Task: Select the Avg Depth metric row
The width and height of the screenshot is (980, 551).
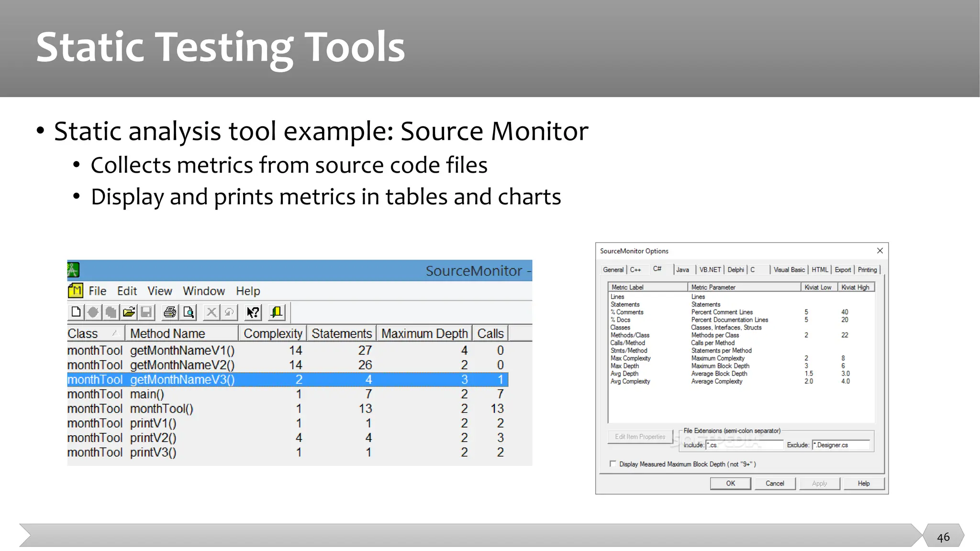Action: [741, 374]
